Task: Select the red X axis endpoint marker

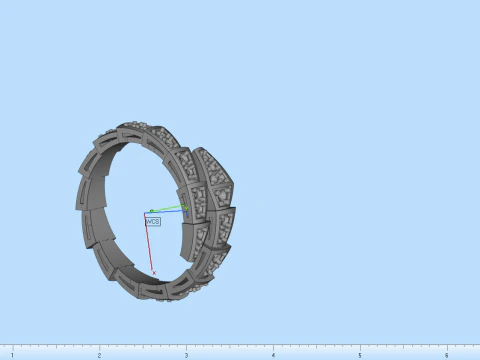Action: click(x=154, y=273)
